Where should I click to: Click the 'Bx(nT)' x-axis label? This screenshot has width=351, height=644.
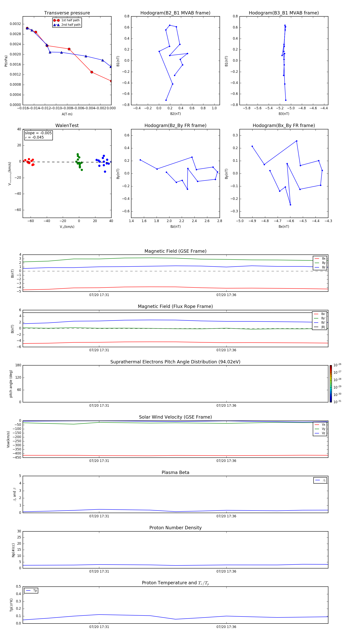point(284,227)
